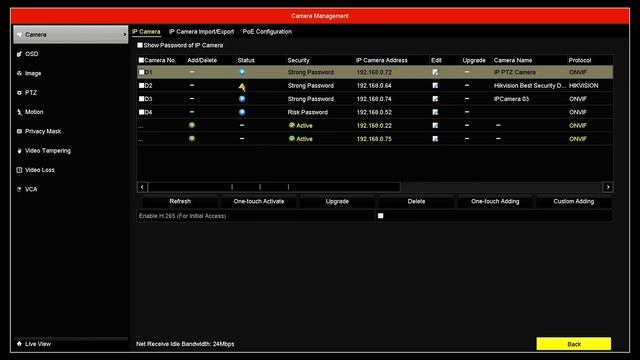Click Active status icon for 192.168.0.22
The image size is (640, 360).
point(291,125)
